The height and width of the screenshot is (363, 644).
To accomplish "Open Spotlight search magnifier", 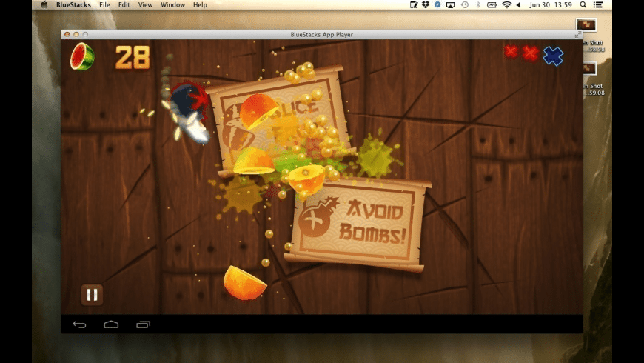I will [x=583, y=5].
